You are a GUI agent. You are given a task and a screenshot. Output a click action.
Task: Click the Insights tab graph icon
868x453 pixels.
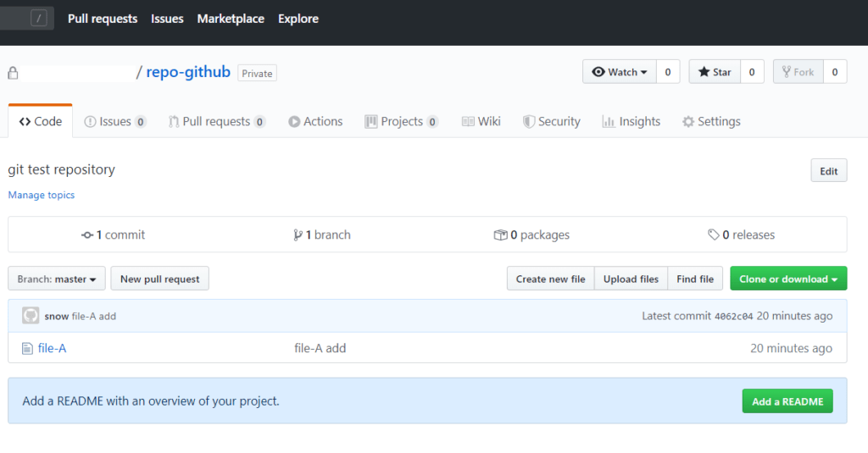pos(609,122)
